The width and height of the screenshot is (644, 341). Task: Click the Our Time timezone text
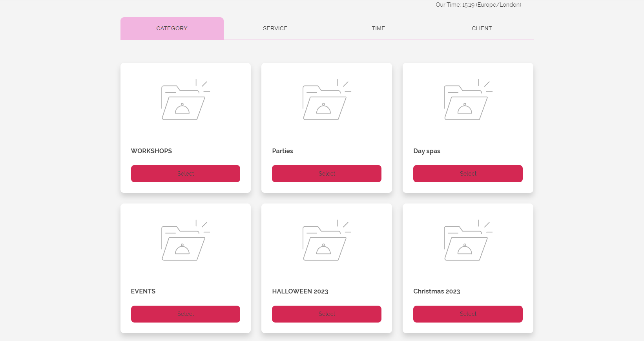point(478,5)
